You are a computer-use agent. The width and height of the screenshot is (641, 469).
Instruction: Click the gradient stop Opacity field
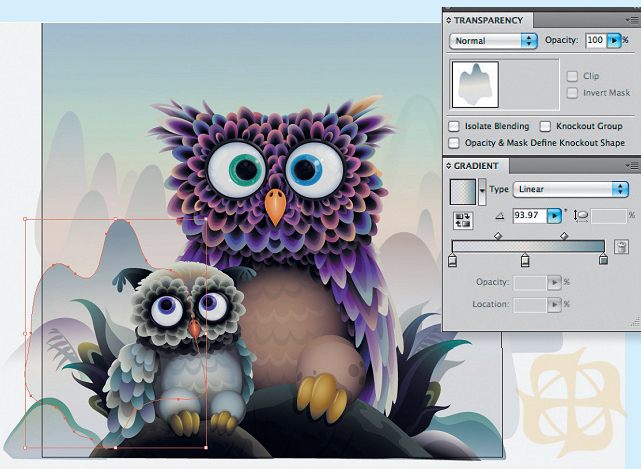[x=530, y=282]
